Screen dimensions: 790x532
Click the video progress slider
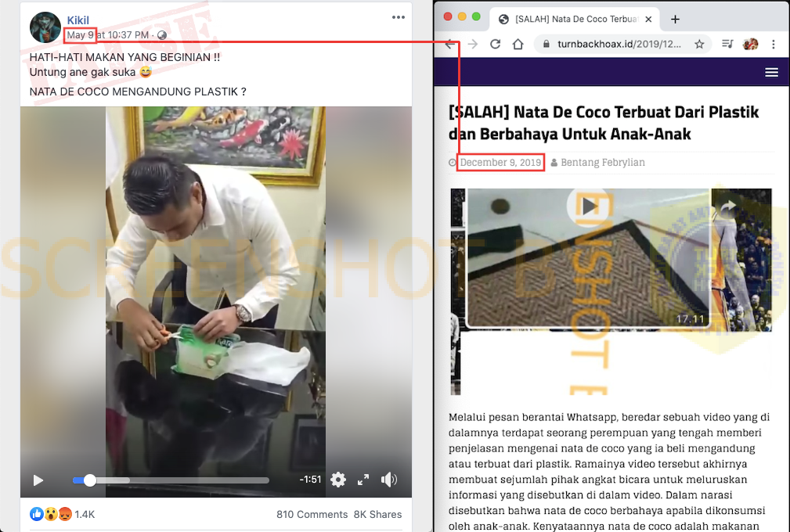tap(171, 480)
